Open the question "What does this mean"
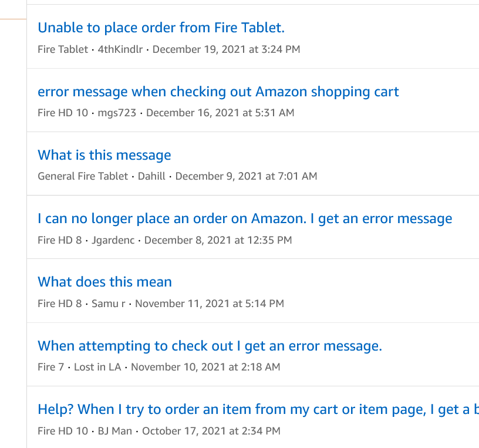Screen dimensions: 479x448 104,282
